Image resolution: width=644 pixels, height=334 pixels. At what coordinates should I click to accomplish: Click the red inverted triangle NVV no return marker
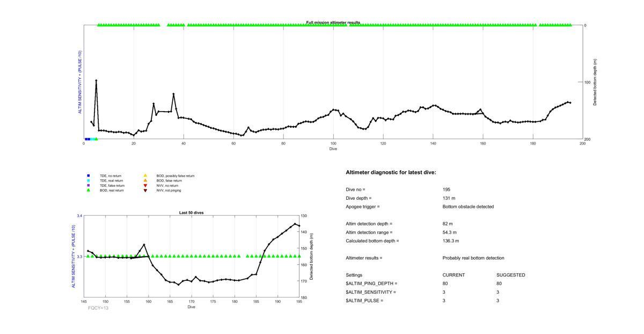click(145, 185)
